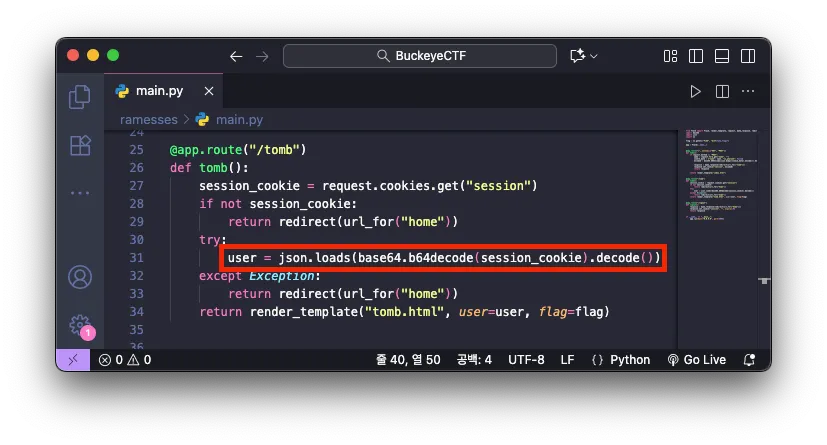The image size is (827, 445).
Task: Toggle the bottom panel
Action: [722, 56]
